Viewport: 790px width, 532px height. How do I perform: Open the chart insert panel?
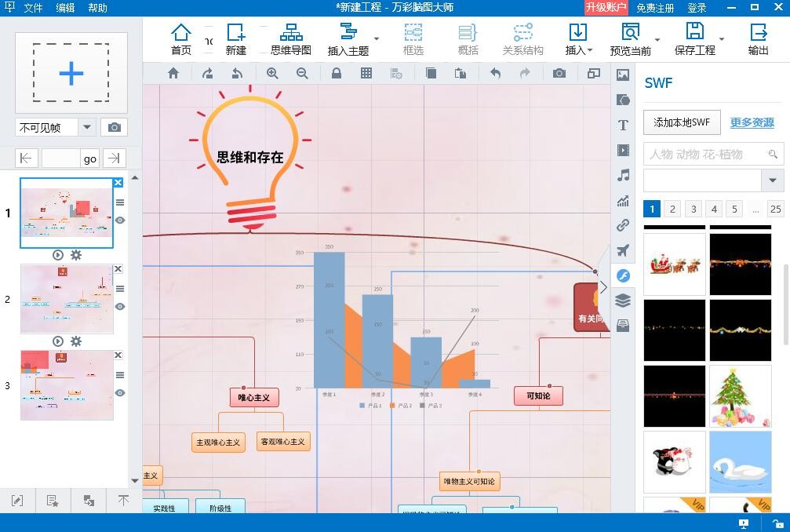[x=623, y=200]
